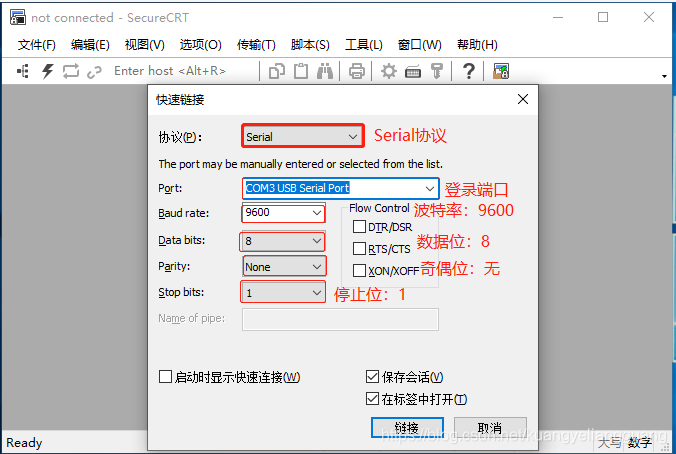Click the Baud rate label
The image size is (676, 454).
[184, 213]
